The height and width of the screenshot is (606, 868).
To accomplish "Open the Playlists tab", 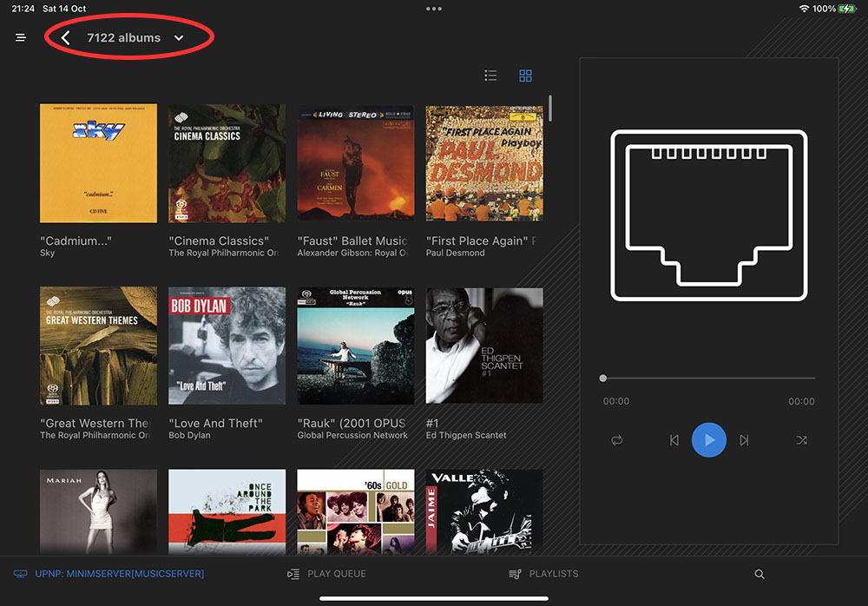I will [x=543, y=574].
